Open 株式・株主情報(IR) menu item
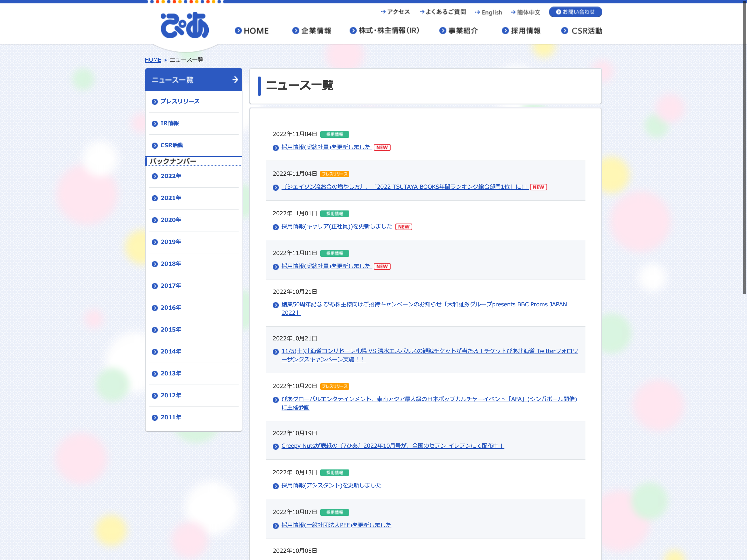 pyautogui.click(x=384, y=31)
